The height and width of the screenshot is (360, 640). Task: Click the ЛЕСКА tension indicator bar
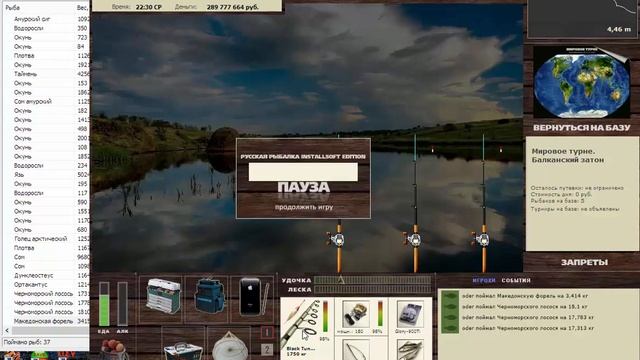point(372,289)
